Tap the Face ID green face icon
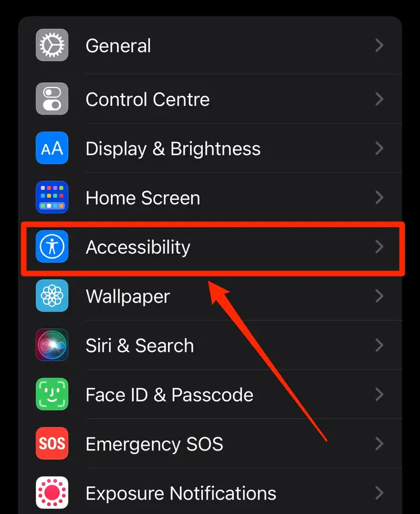420x514 pixels. pos(52,394)
